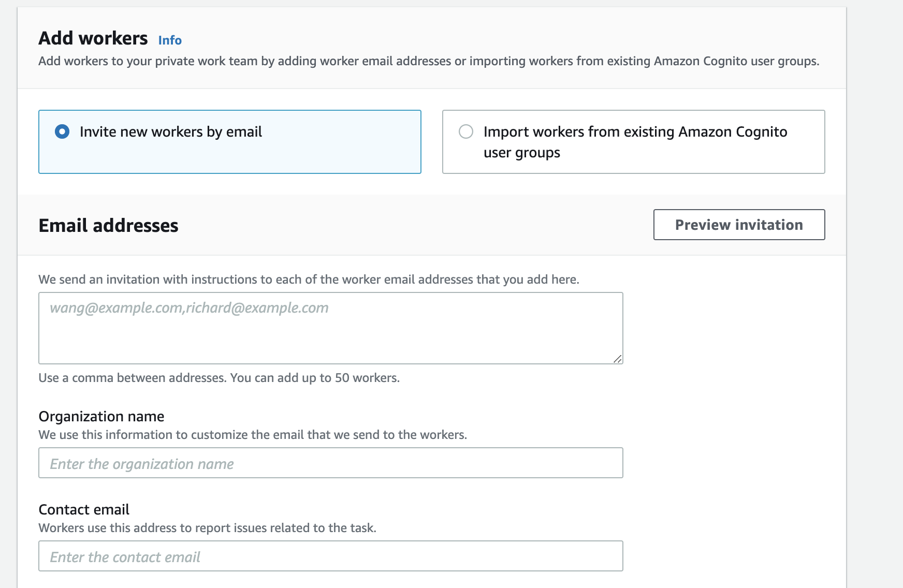The width and height of the screenshot is (903, 588).
Task: Click the Email addresses section heading
Action: 108,226
